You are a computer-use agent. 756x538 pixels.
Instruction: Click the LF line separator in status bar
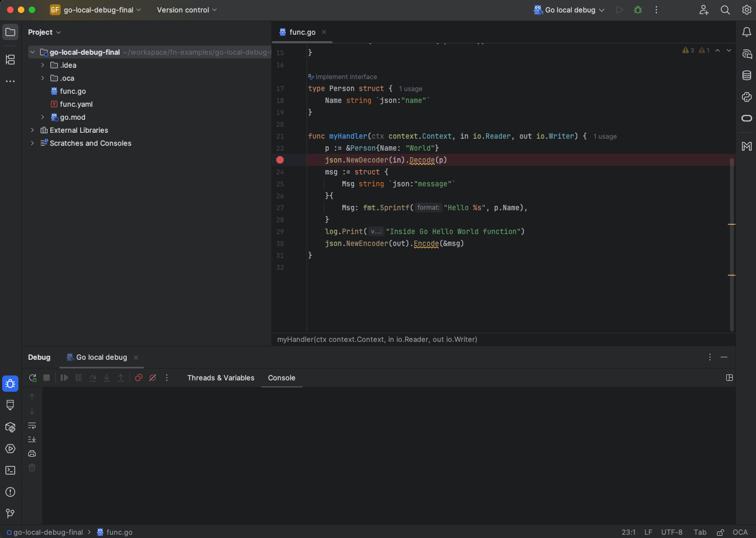point(648,532)
